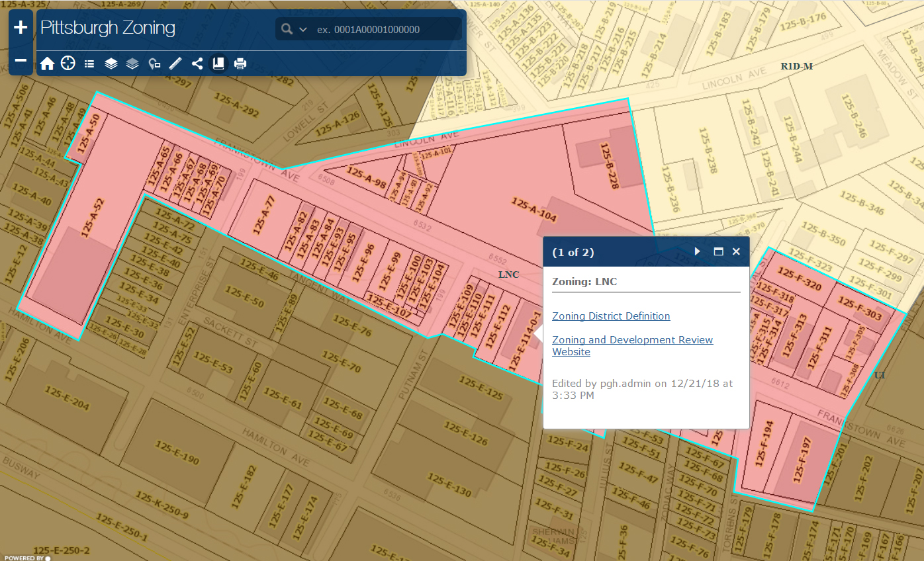Expand the search source dropdown chevron

click(x=303, y=29)
